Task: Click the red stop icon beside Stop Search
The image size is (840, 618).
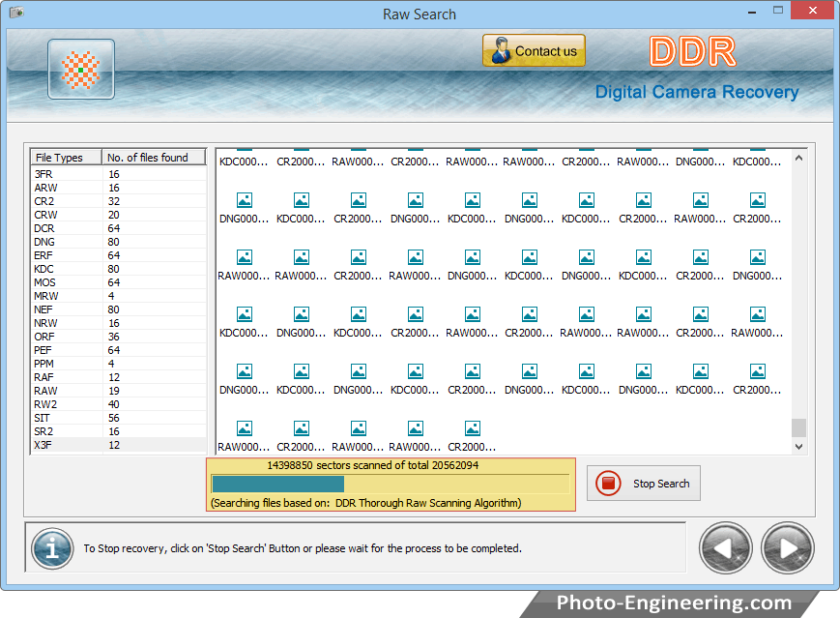Action: [608, 483]
